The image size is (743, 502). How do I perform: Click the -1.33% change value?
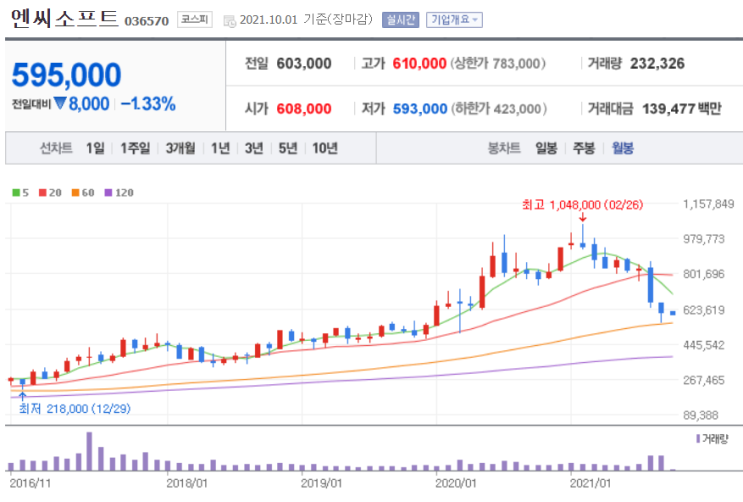148,104
